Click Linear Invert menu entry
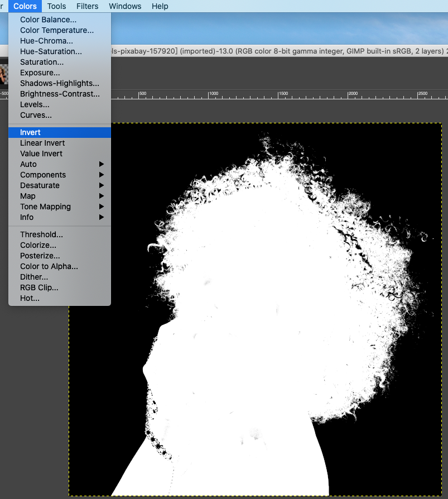Screen dimensions: 448x499 [x=42, y=143]
